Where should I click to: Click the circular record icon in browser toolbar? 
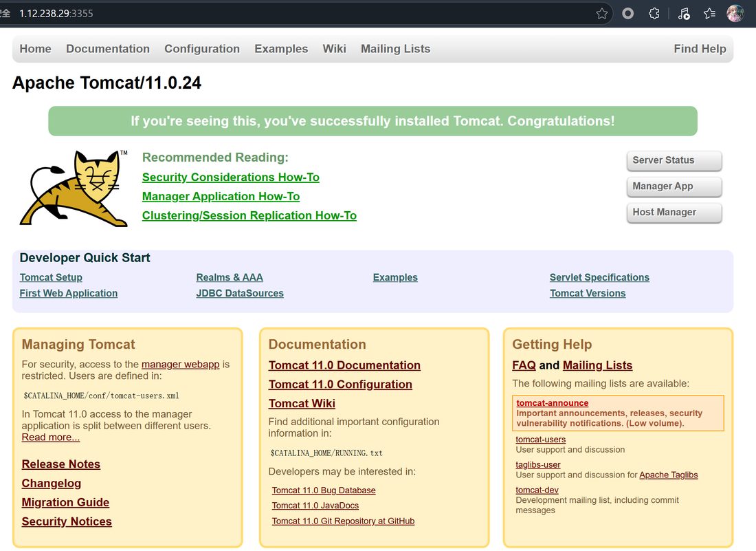(x=627, y=14)
